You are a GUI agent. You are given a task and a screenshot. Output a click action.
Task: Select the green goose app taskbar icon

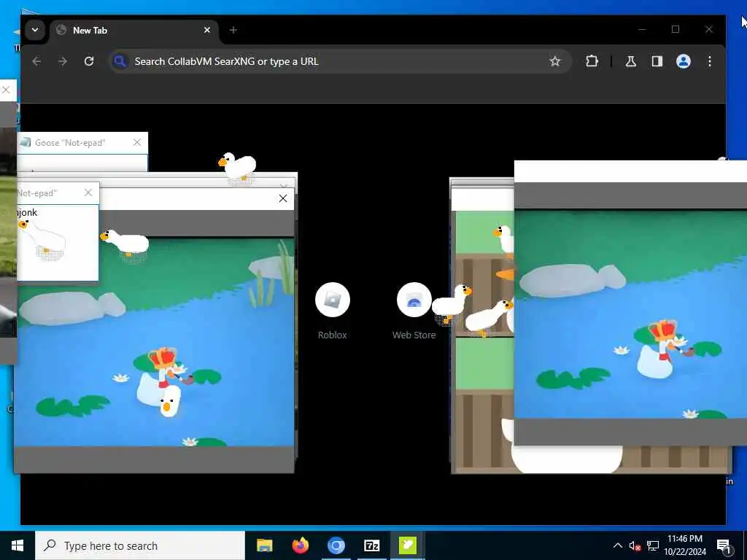[x=407, y=545]
